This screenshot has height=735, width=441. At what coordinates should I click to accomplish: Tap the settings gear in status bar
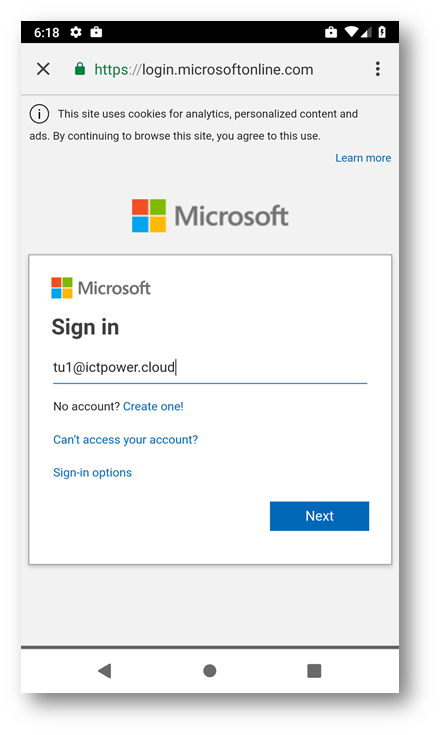point(76,32)
